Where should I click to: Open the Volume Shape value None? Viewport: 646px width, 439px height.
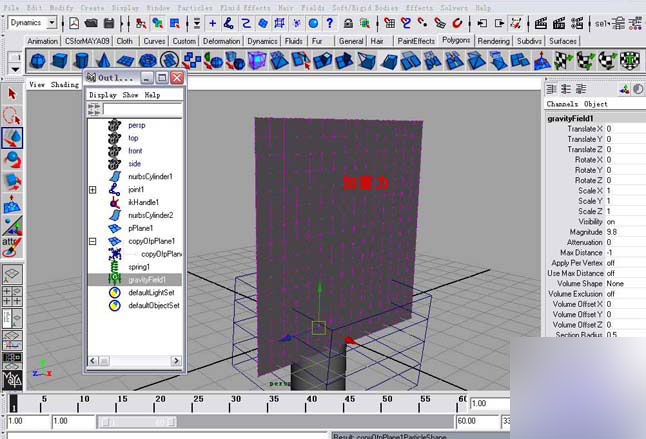point(615,283)
